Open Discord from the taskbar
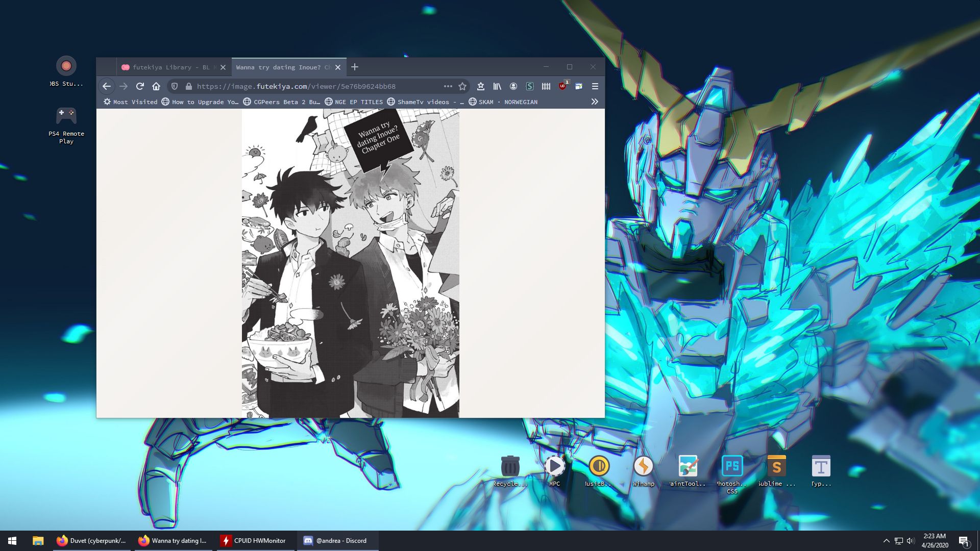Screen dimensions: 980x551 [x=337, y=541]
